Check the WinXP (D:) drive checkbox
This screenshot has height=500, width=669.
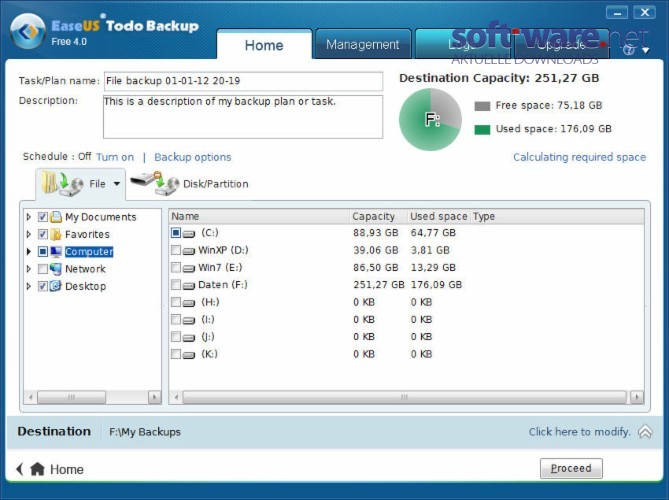[176, 250]
